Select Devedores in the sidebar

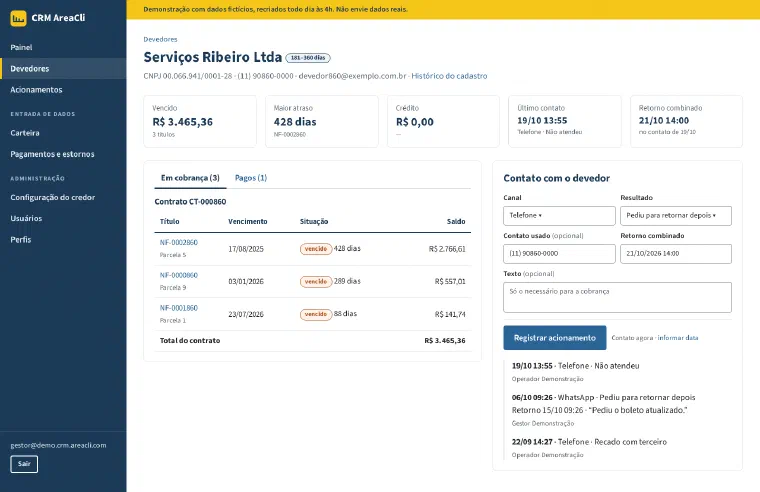click(63, 69)
